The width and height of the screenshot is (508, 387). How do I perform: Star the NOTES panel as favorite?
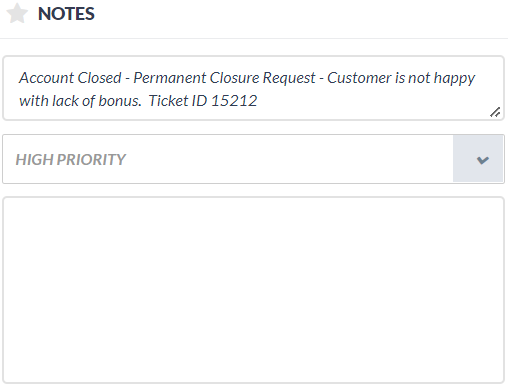pos(17,13)
